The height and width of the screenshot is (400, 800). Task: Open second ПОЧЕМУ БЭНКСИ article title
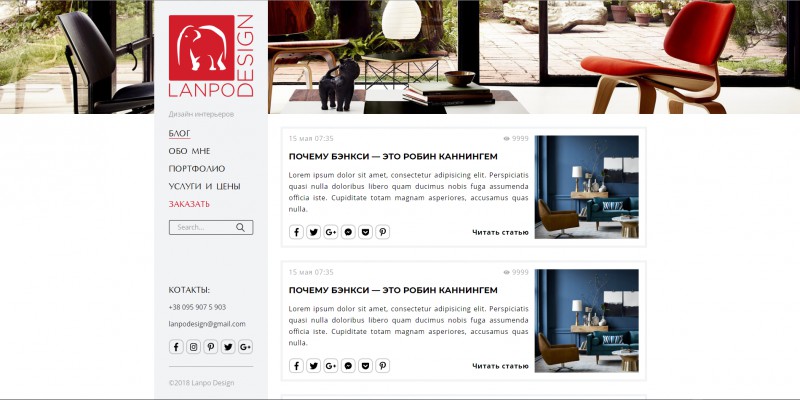coord(393,290)
